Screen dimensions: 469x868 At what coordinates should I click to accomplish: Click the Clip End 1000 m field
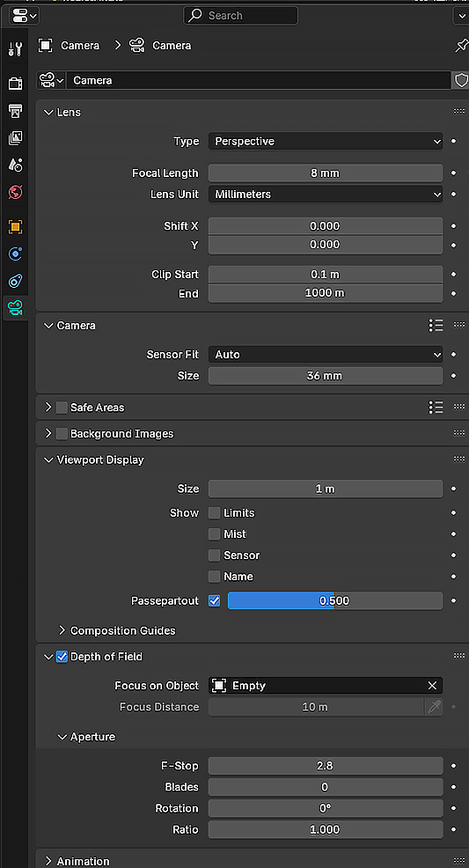[326, 293]
